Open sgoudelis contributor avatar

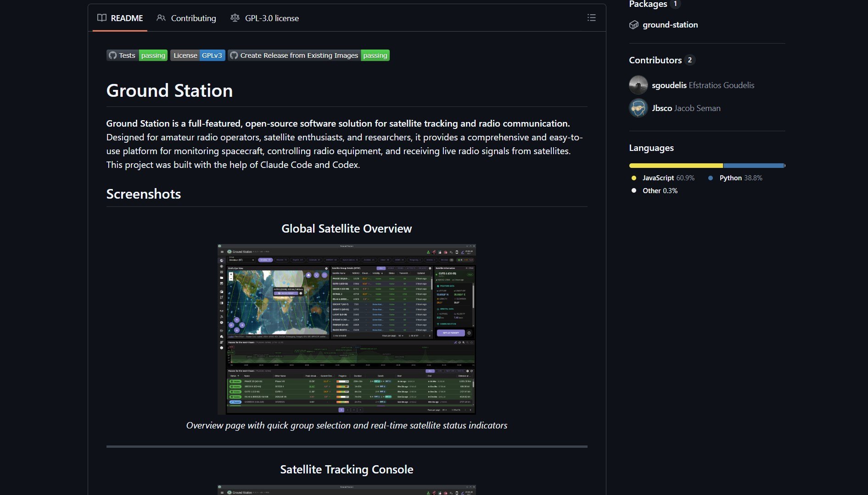point(638,85)
